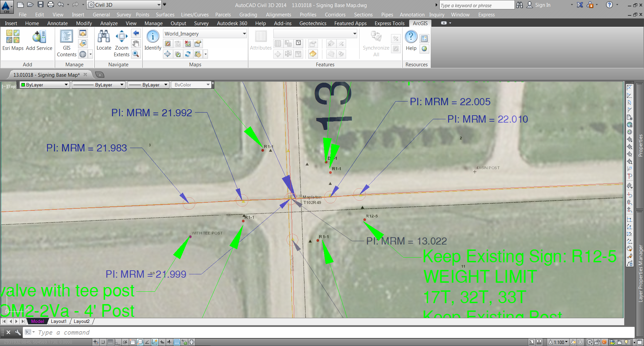Image resolution: width=644 pixels, height=346 pixels.
Task: Toggle Lineweight display in the status bar
Action: (169, 342)
